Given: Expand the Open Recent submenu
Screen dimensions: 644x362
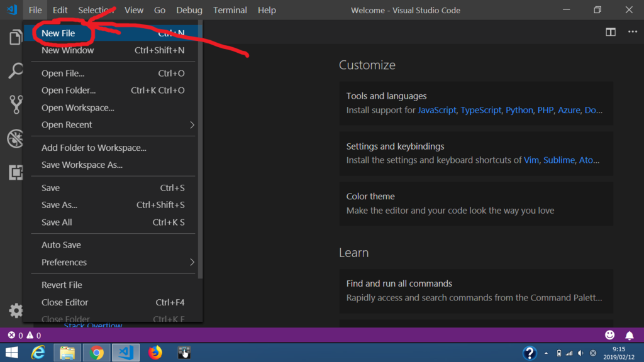Looking at the screenshot, I should [113, 125].
